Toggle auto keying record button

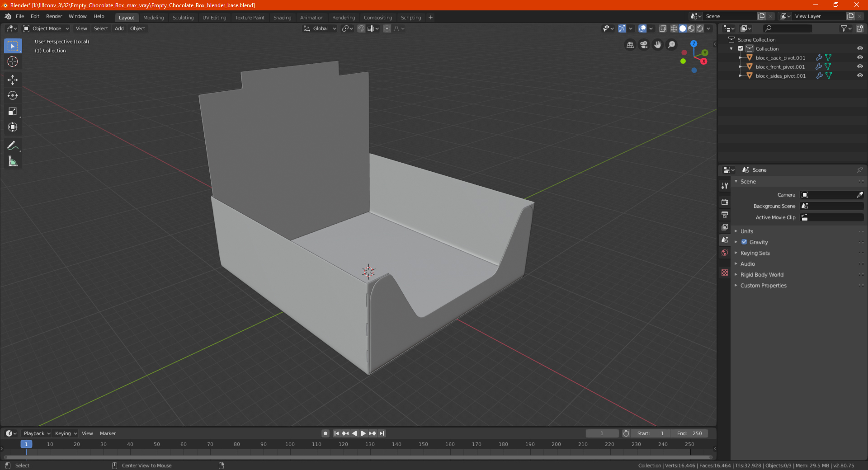tap(325, 433)
